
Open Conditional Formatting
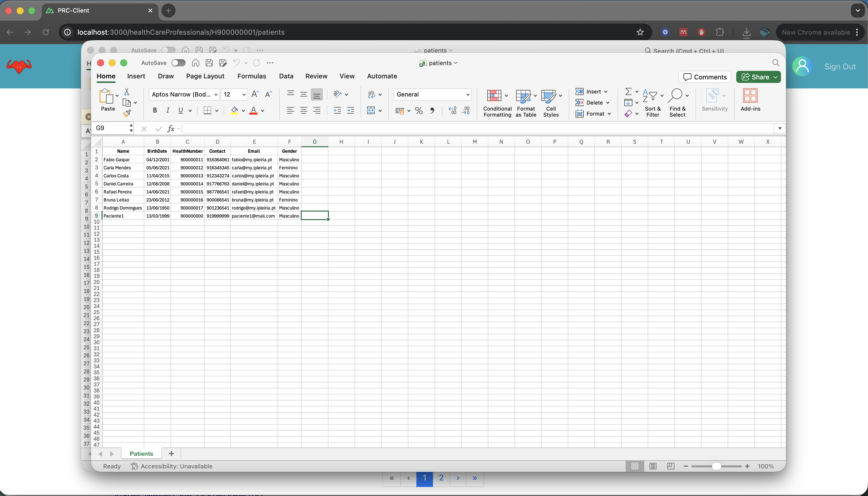pos(497,102)
